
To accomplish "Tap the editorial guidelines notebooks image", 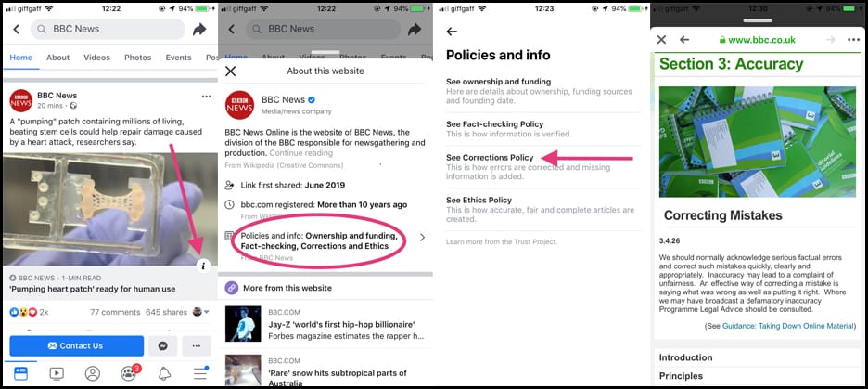I will 758,141.
